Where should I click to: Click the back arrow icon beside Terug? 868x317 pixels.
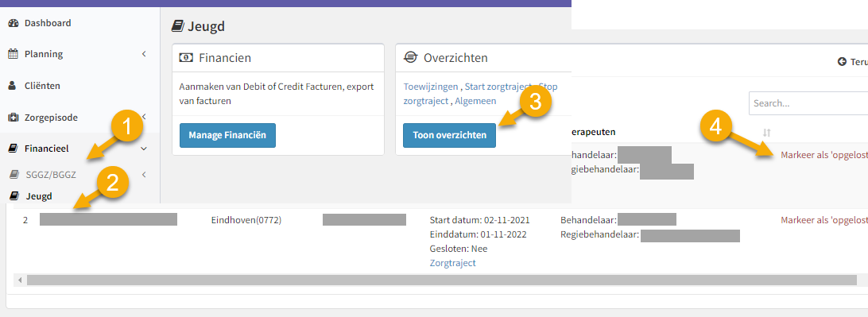click(842, 61)
